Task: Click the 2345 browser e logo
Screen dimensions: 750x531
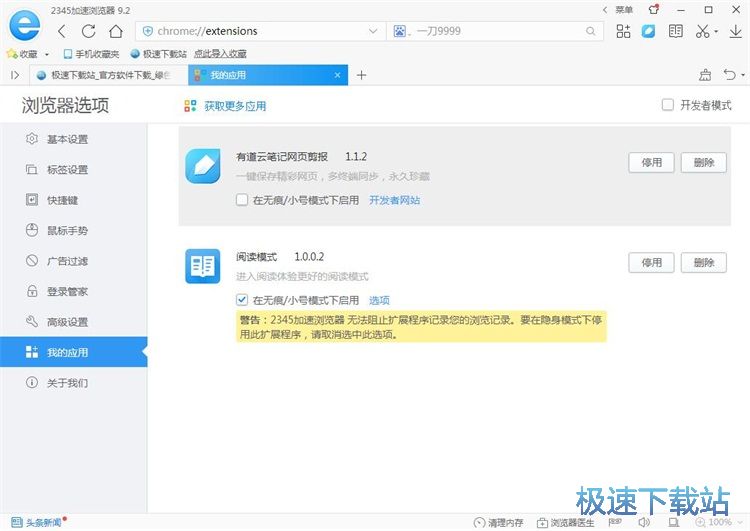Action: point(24,25)
